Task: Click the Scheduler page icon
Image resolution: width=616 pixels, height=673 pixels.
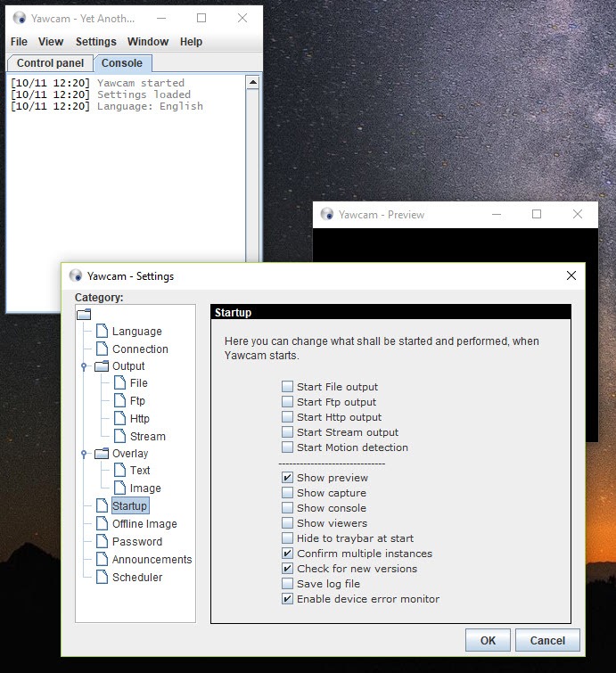Action: tap(103, 577)
